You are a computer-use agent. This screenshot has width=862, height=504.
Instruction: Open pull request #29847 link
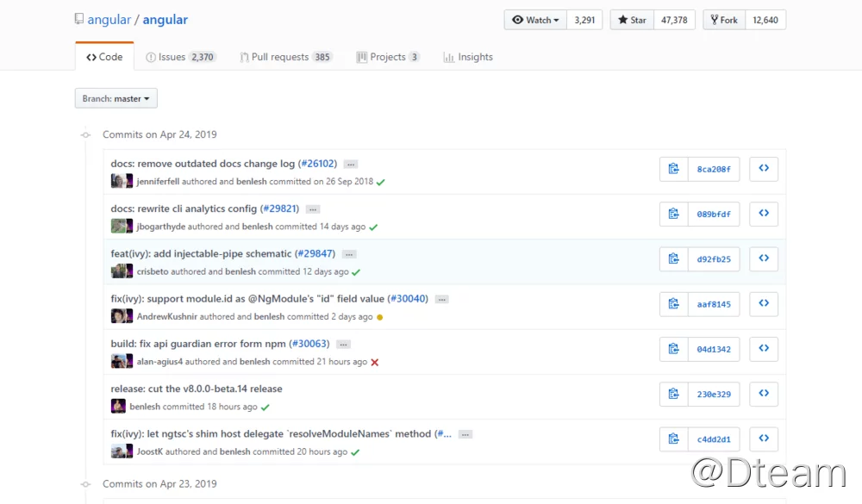point(315,253)
